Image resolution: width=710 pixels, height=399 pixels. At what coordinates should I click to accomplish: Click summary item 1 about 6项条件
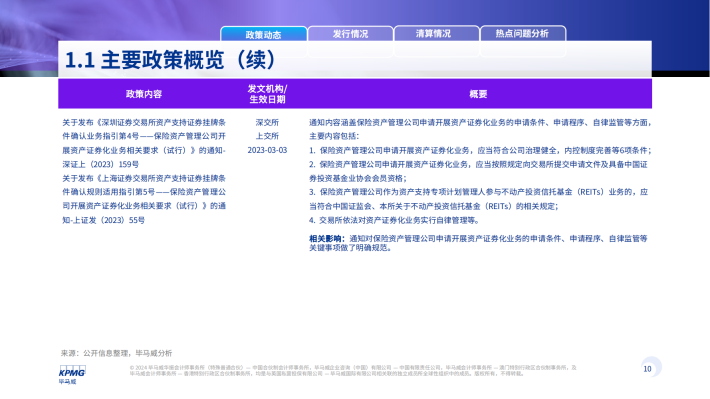pos(480,150)
